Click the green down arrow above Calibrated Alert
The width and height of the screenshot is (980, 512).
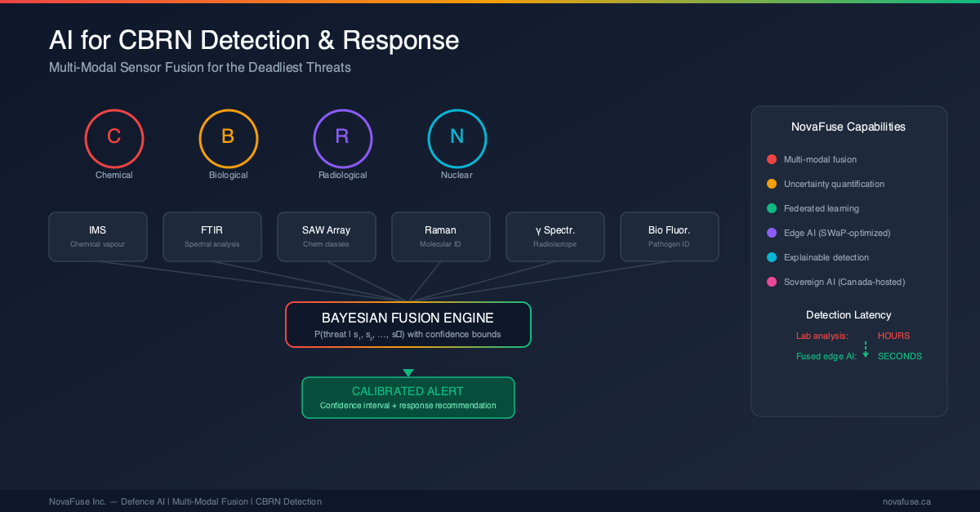(408, 372)
